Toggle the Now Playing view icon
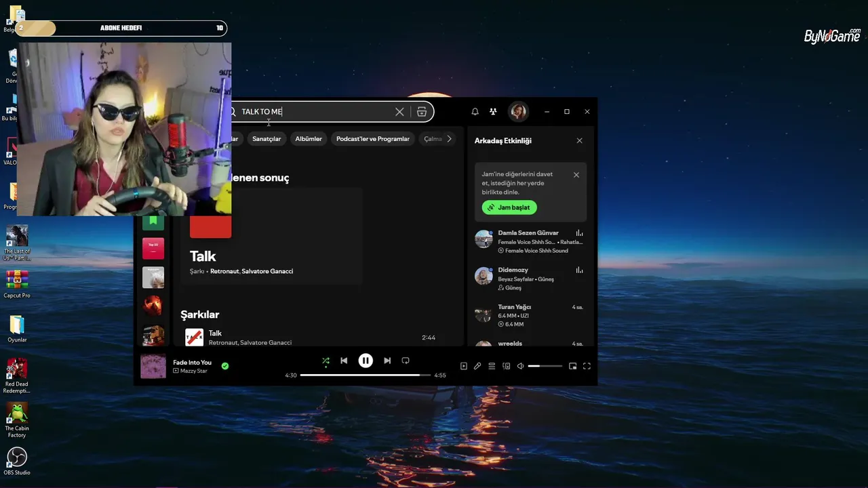868x488 pixels. point(464,366)
